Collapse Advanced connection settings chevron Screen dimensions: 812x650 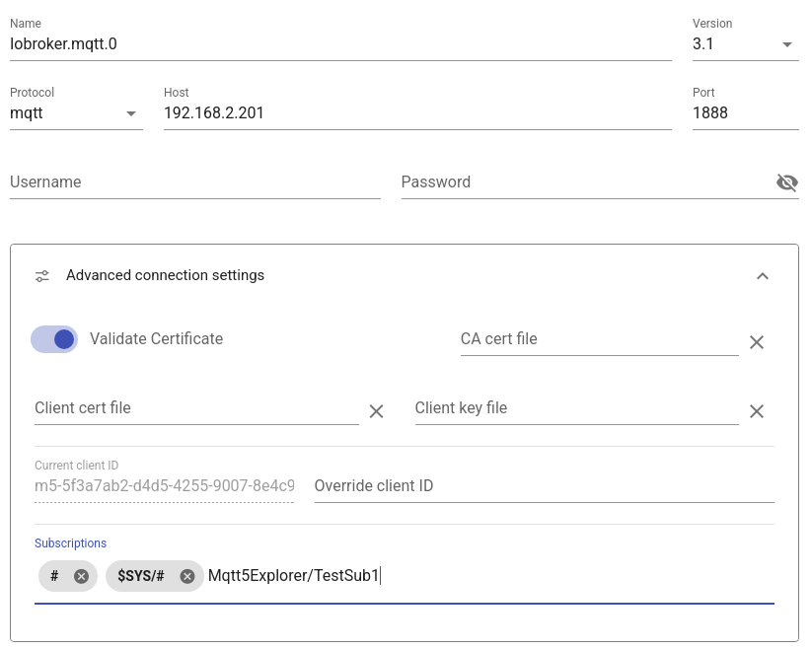762,276
